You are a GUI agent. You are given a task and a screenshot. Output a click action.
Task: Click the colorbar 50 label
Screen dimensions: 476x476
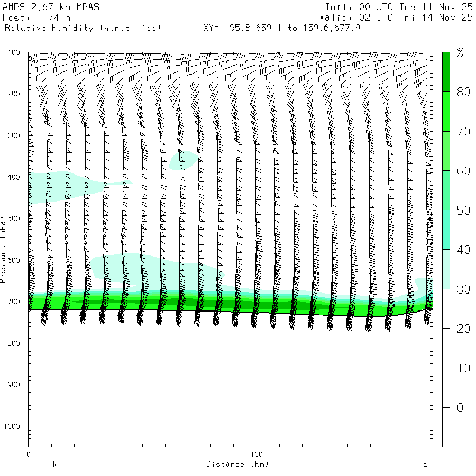pos(463,210)
